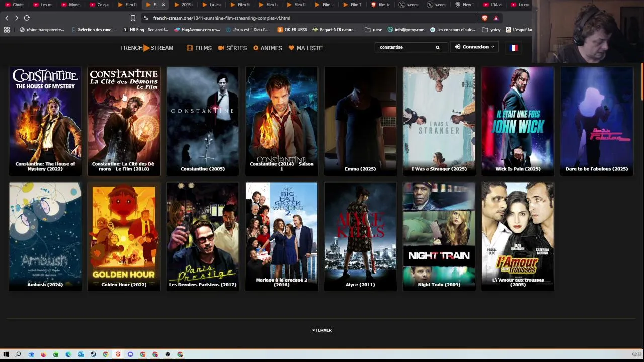The height and width of the screenshot is (362, 644).
Task: Close the active browser tab
Action: pyautogui.click(x=163, y=5)
